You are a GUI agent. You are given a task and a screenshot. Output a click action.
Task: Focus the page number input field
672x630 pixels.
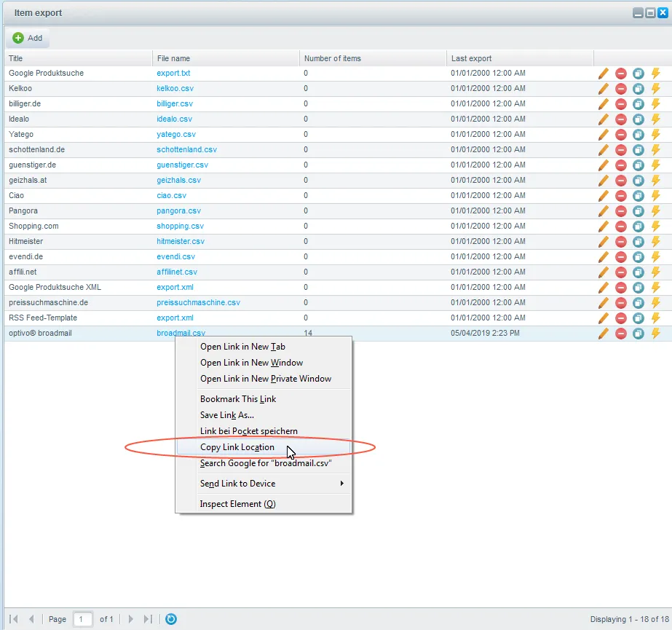[83, 619]
